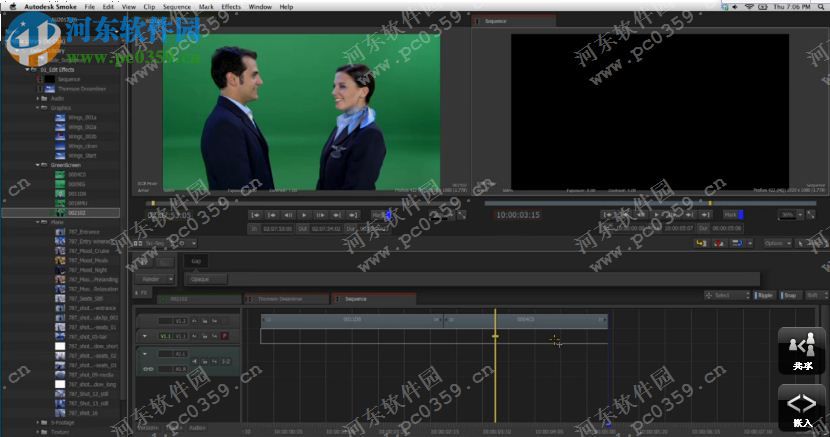Click the red P patch on track V1.1
830x437 pixels.
(224, 336)
